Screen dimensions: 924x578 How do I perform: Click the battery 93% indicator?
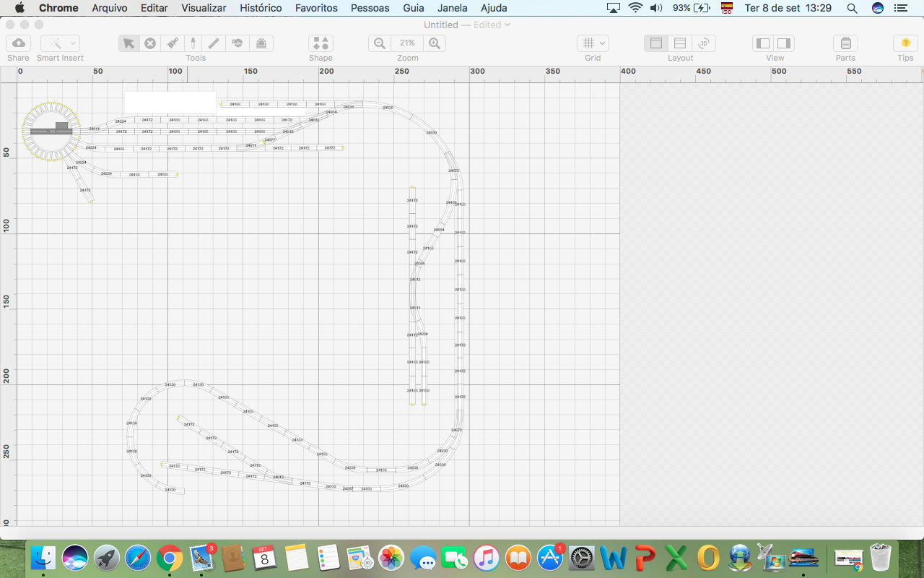tap(691, 8)
